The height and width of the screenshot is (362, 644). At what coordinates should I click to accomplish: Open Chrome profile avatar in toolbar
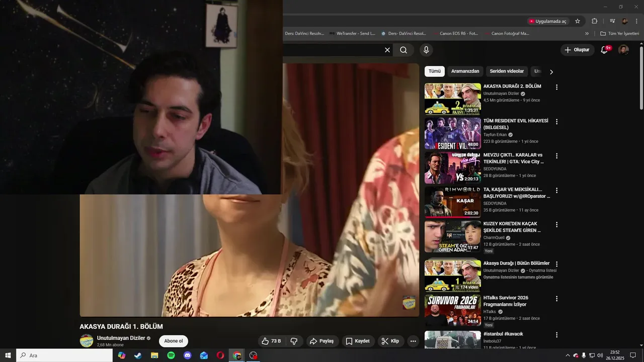[625, 21]
